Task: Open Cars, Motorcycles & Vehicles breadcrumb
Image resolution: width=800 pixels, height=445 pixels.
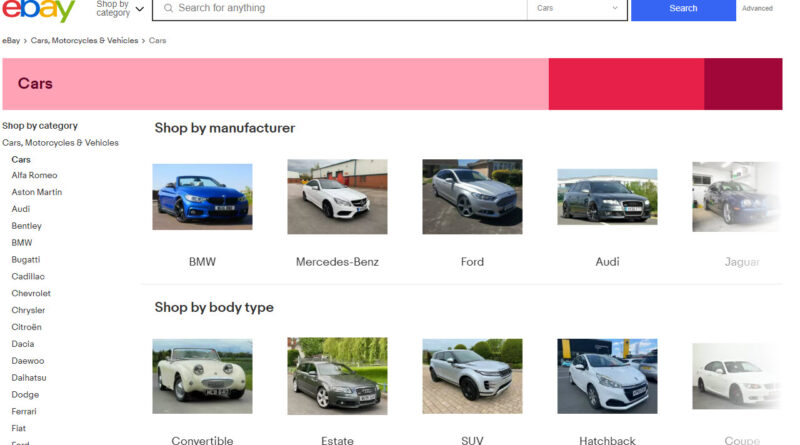Action: pyautogui.click(x=84, y=40)
